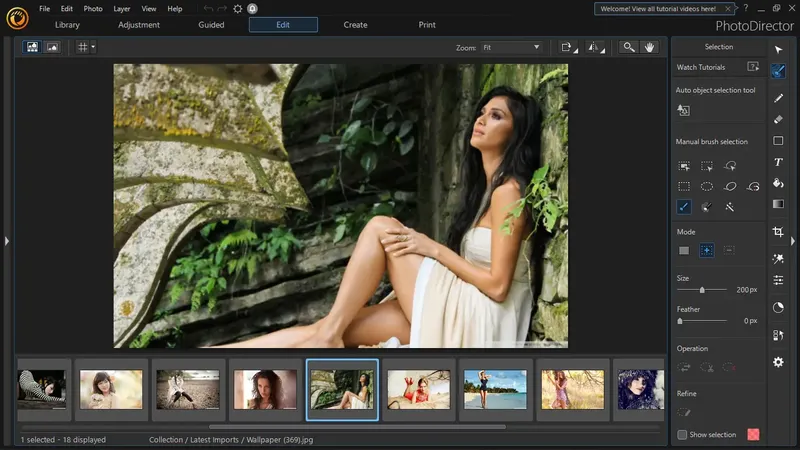800x450 pixels.
Task: Click the Zoom magnifier tool
Action: (x=628, y=47)
